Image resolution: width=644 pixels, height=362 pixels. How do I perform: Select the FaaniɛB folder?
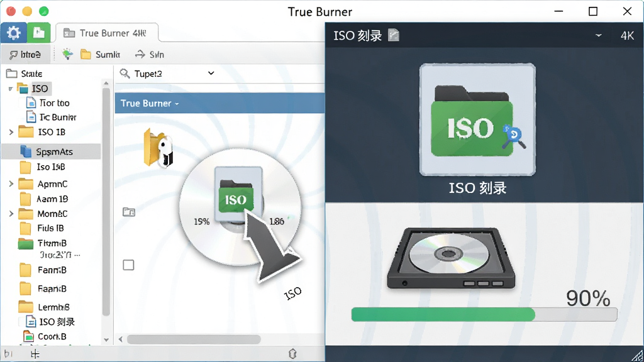point(43,289)
